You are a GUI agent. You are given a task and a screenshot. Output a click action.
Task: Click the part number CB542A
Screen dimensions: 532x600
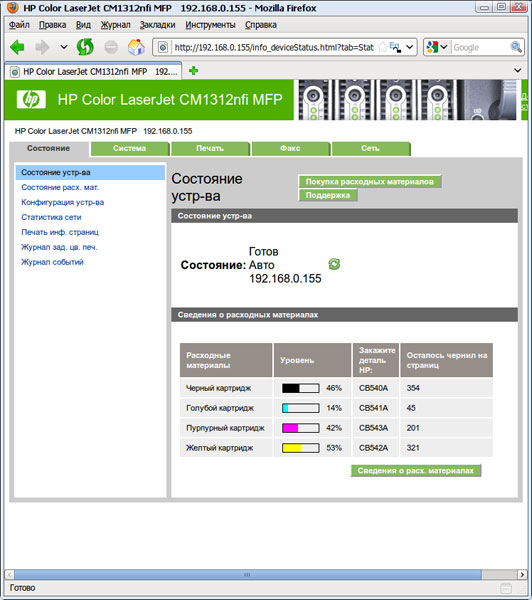374,448
